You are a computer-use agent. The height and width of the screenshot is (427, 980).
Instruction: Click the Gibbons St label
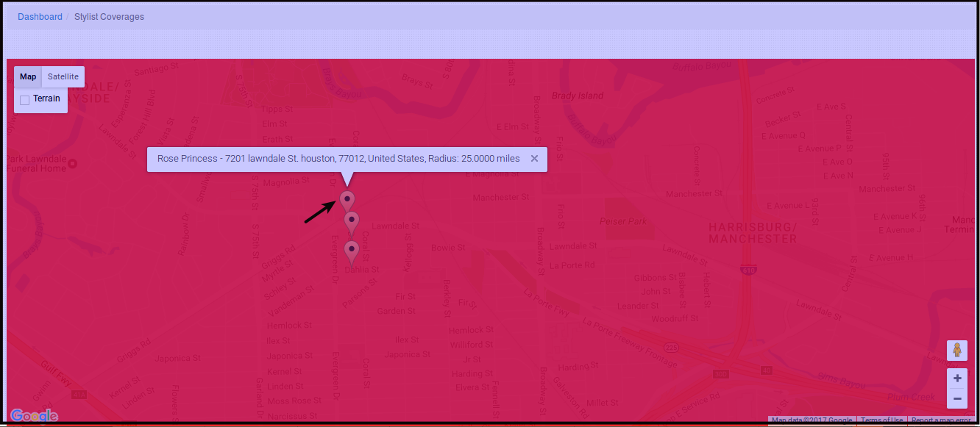coord(656,278)
